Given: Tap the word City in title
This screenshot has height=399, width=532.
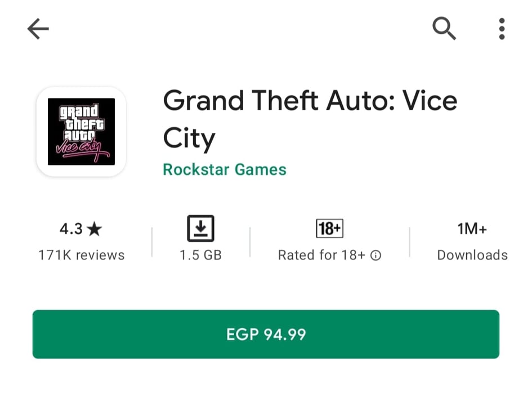Looking at the screenshot, I should click(189, 139).
